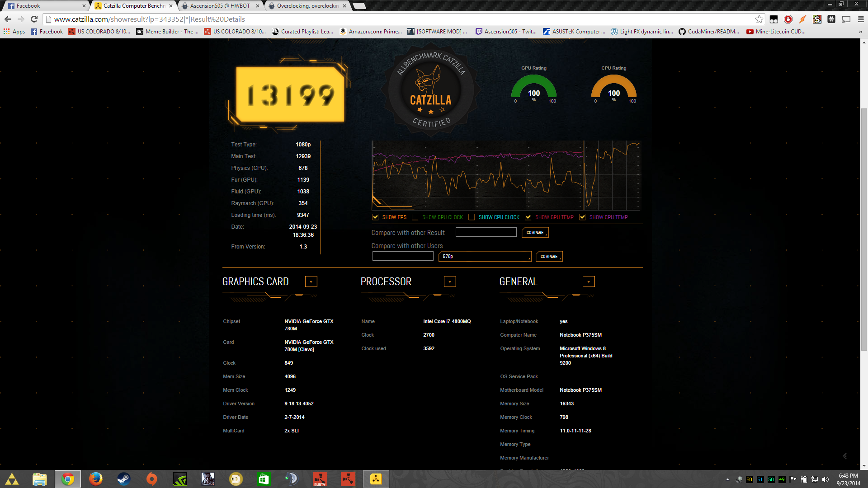The height and width of the screenshot is (488, 868).
Task: Open the colorful S extension icon
Action: [x=817, y=19]
